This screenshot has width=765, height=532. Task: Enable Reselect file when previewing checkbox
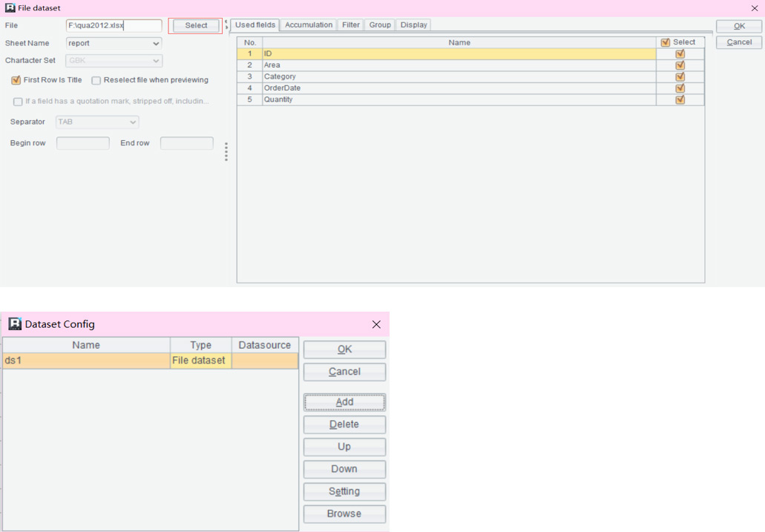click(x=96, y=81)
